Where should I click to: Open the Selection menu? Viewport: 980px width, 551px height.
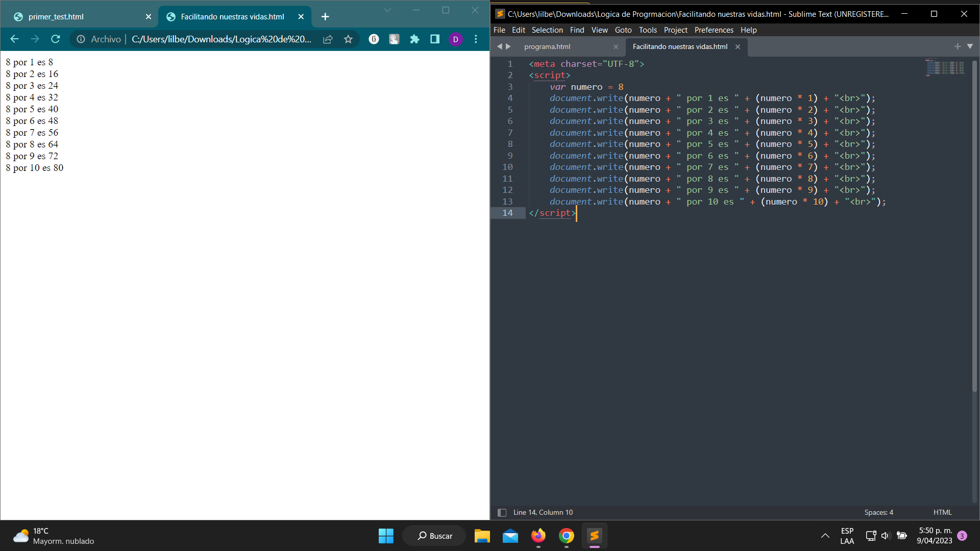(x=547, y=30)
